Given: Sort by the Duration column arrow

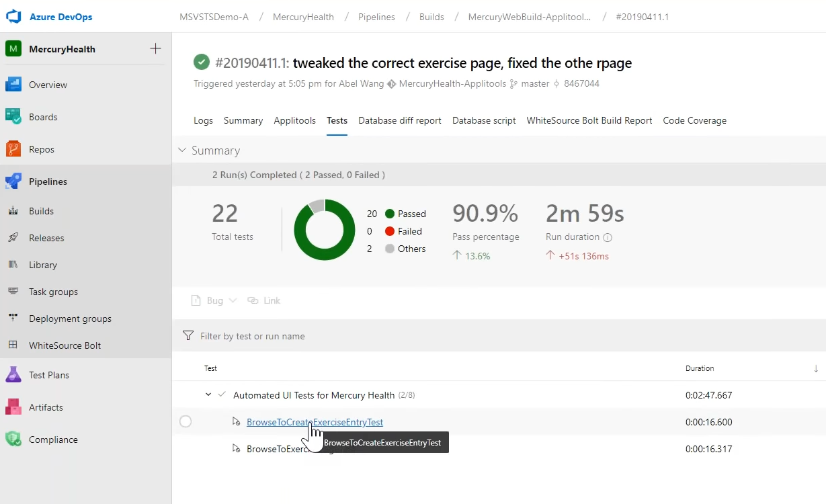Looking at the screenshot, I should click(x=816, y=368).
